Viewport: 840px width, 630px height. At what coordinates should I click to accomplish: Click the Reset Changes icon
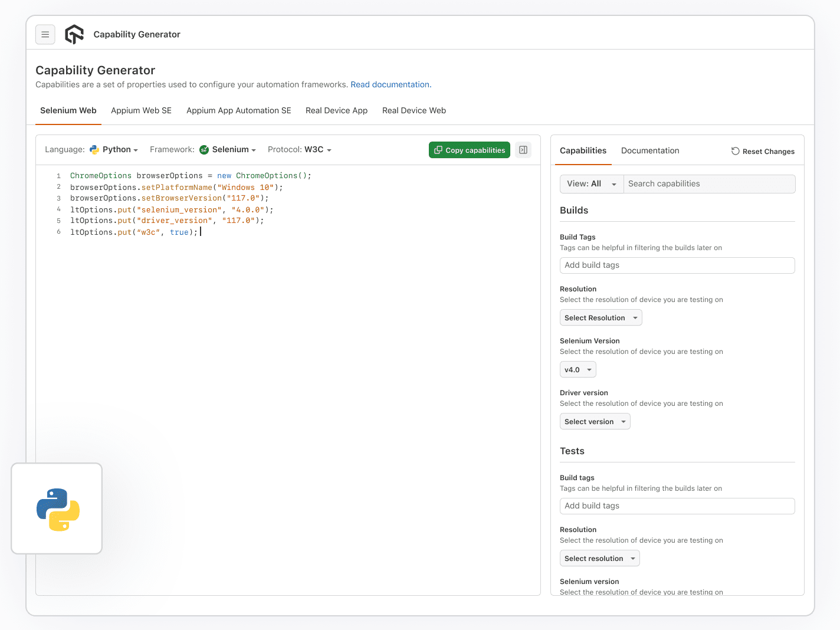[x=736, y=151]
